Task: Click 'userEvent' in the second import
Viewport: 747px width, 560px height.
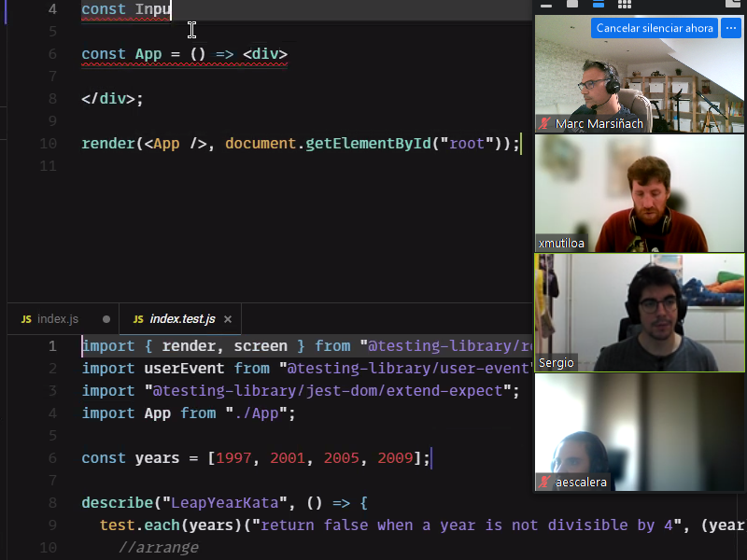Action: pos(184,368)
